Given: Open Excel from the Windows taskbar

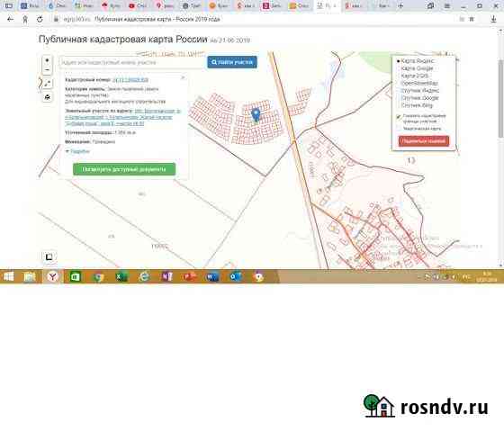Looking at the screenshot, I should [x=121, y=277].
